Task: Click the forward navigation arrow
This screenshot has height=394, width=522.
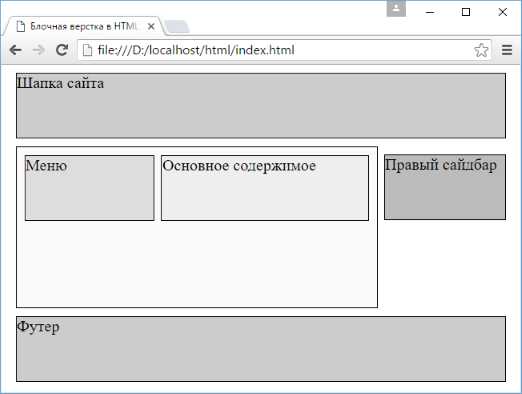Action: tap(39, 50)
